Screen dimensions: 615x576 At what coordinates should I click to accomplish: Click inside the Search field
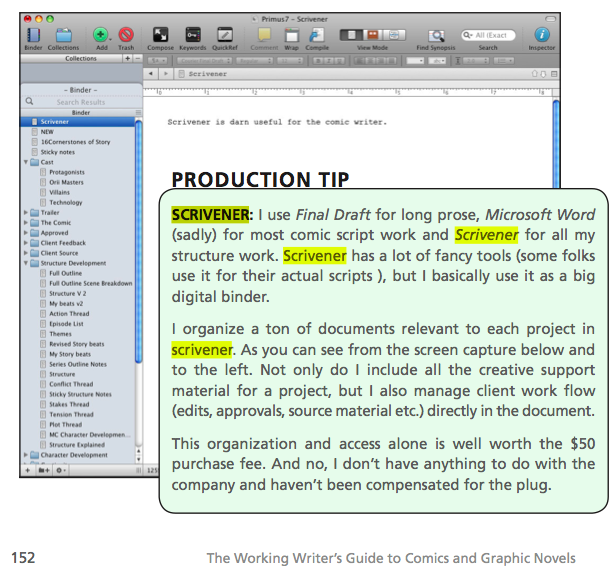[x=488, y=35]
